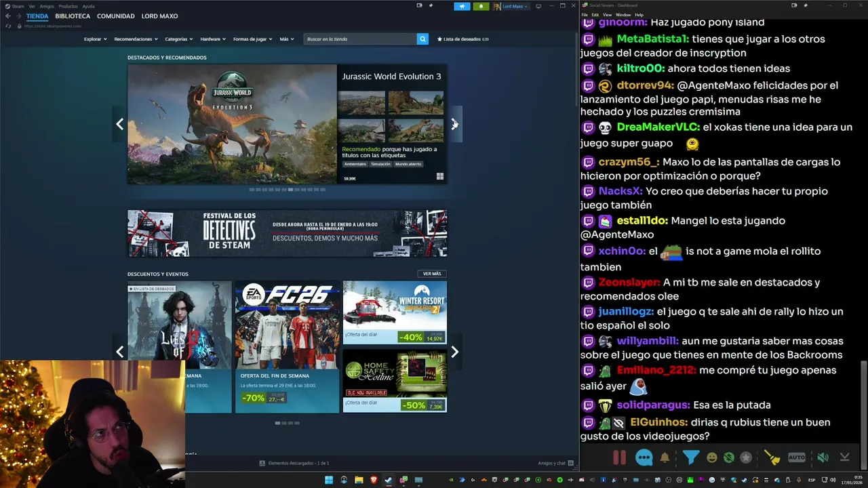Click the smiley face emote icon
This screenshot has height=488, width=868.
pos(711,457)
